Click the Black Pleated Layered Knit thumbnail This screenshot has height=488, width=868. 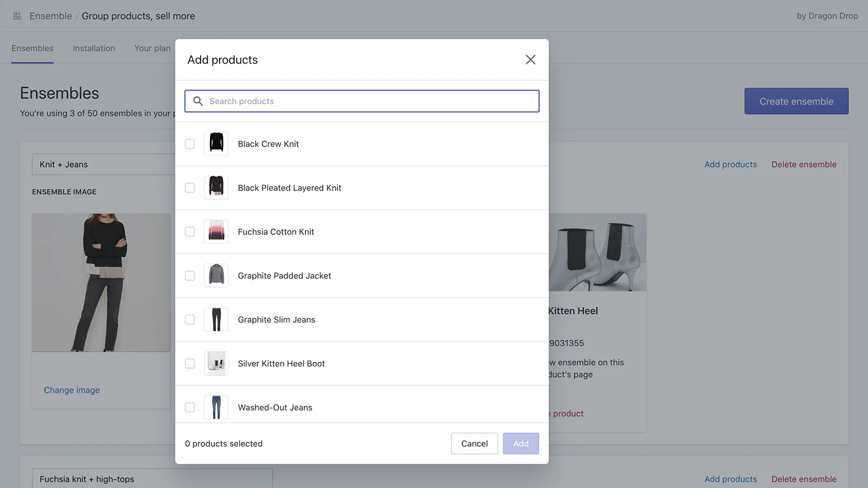pyautogui.click(x=216, y=188)
